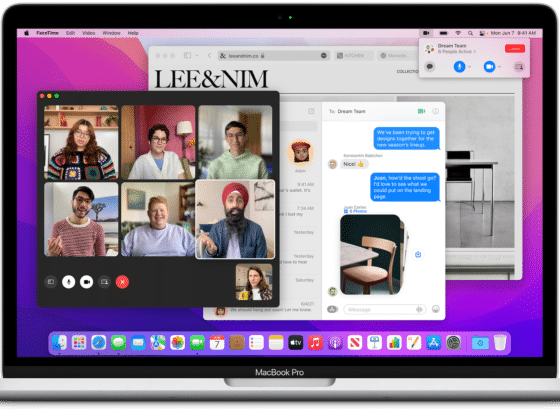Open Launchpad from the Dock
Viewport: 560px width, 420px height.
(x=79, y=343)
